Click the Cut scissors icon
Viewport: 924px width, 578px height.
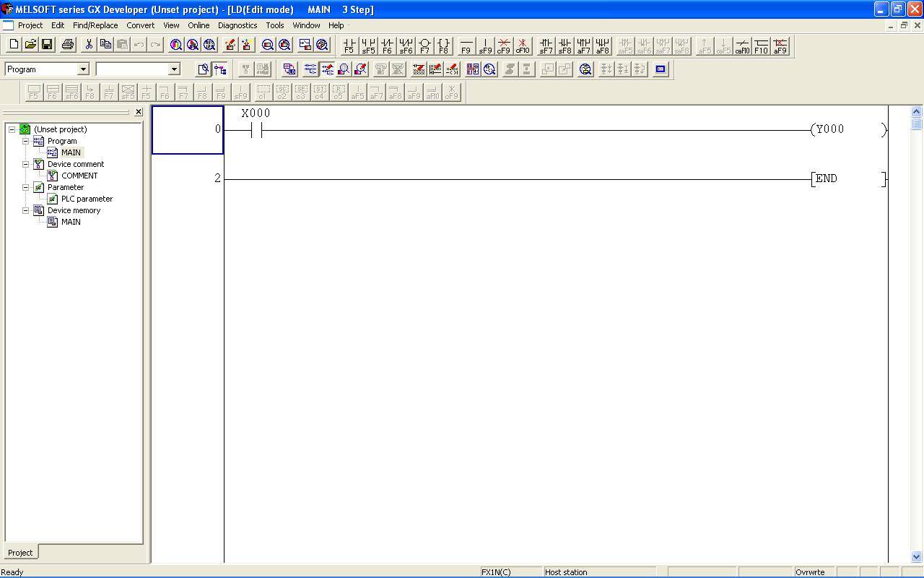coord(89,45)
